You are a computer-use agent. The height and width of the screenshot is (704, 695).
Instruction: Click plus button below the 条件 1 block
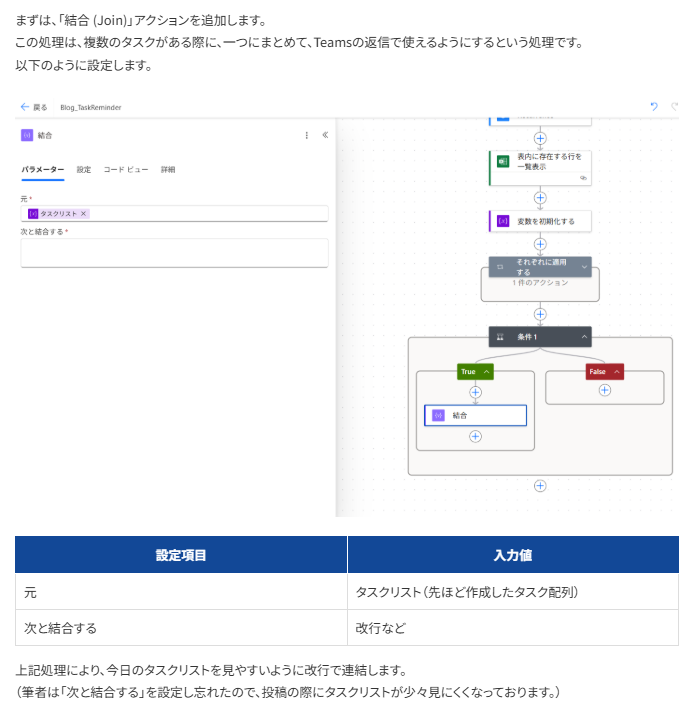540,486
